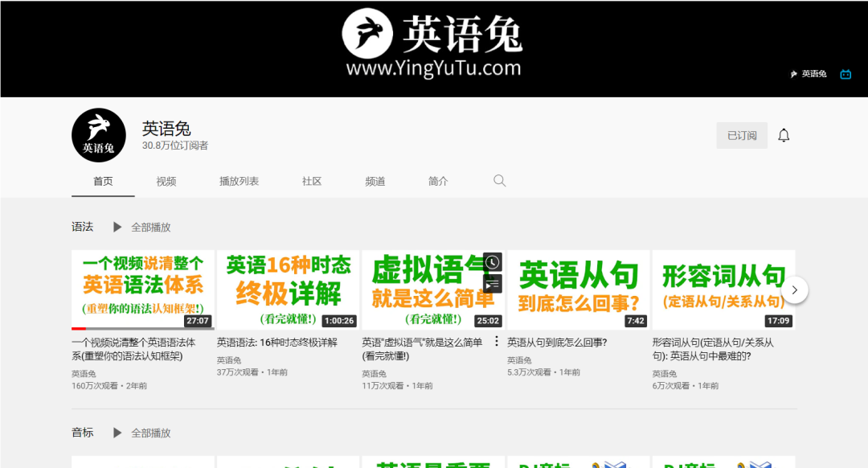Image resolution: width=868 pixels, height=468 pixels.
Task: Click the 160万次观看 • 2年前 text
Action: 109,385
